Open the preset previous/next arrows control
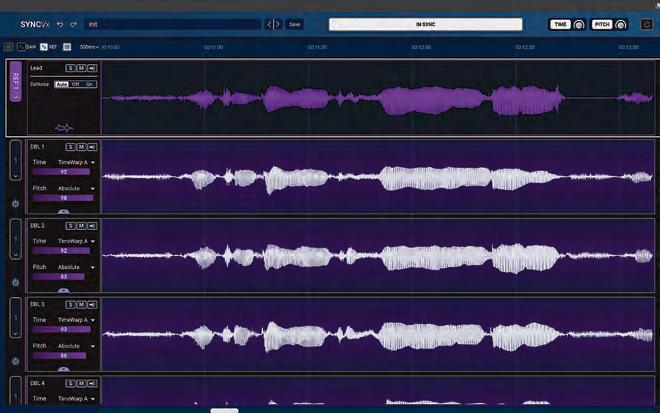This screenshot has height=413, width=660. (x=273, y=24)
